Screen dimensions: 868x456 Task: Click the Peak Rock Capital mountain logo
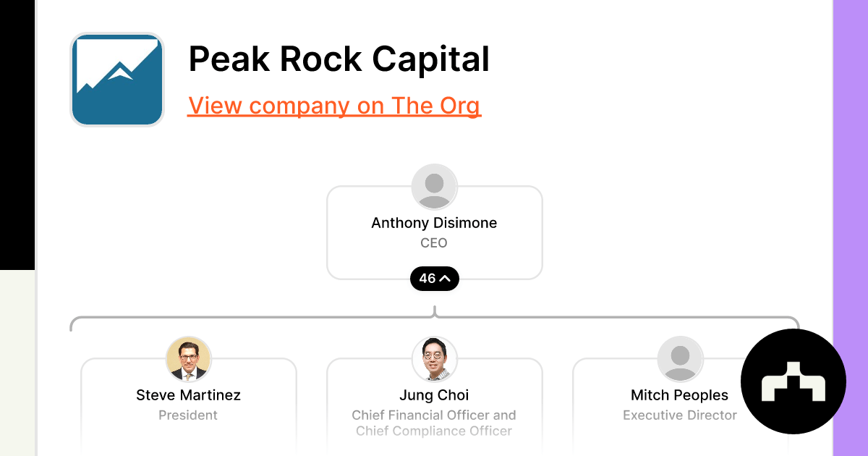(x=116, y=80)
